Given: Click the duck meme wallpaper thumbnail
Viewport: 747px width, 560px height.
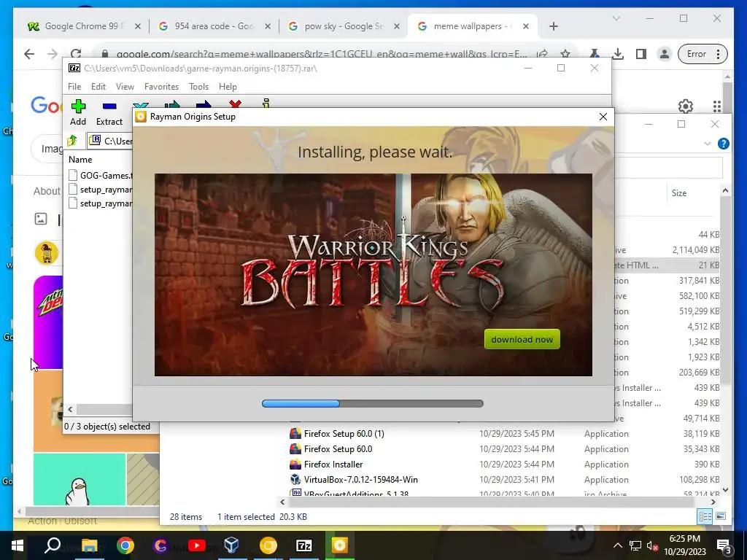Looking at the screenshot, I should [x=79, y=479].
